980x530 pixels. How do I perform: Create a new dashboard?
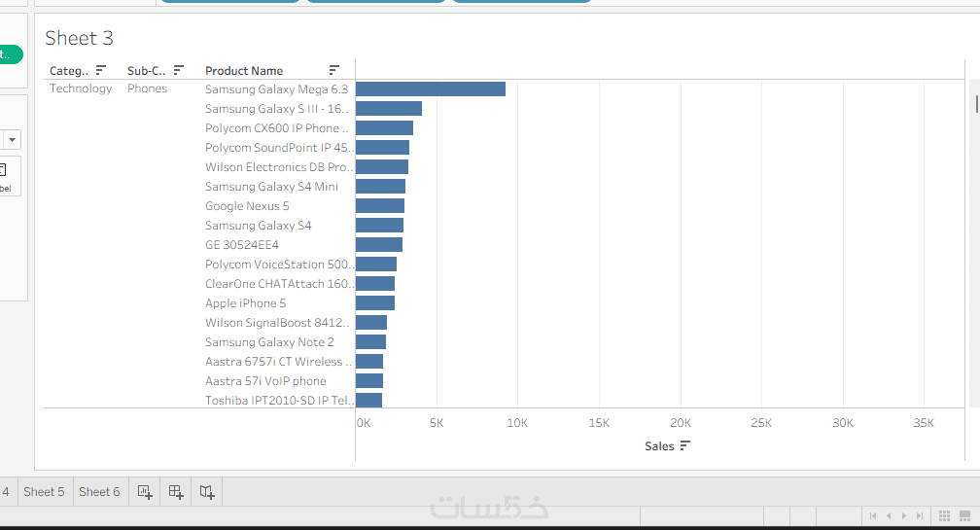(176, 492)
